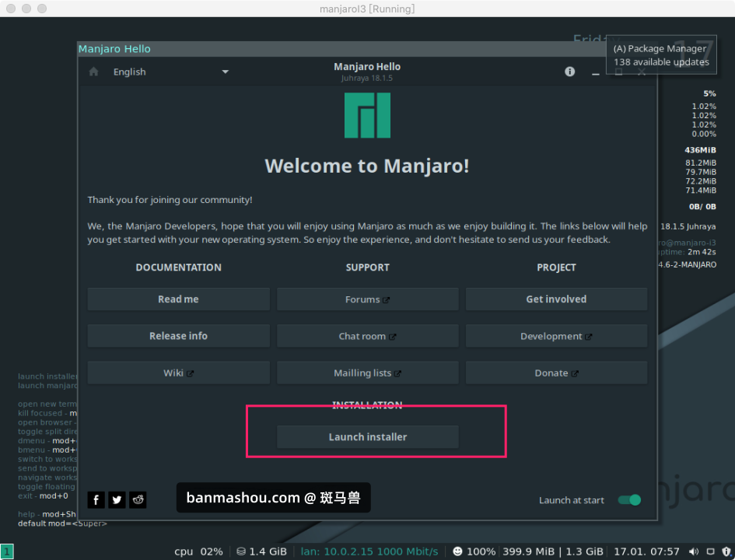
Task: Open the Reddit social link icon
Action: pos(138,500)
